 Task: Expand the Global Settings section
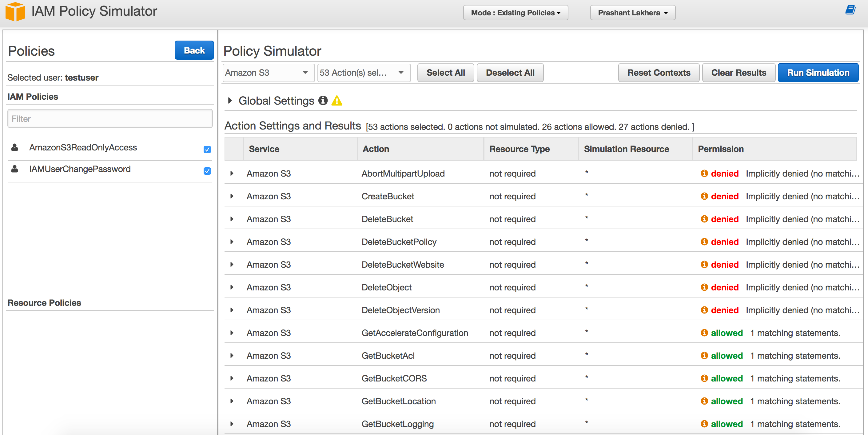pyautogui.click(x=230, y=100)
